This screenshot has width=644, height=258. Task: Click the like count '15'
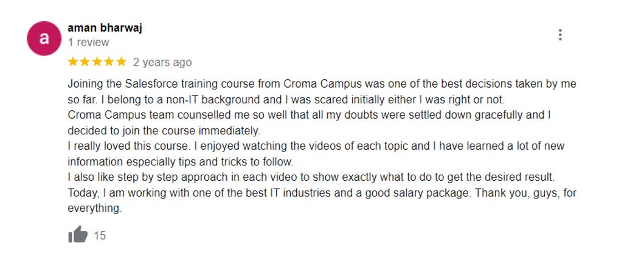[x=100, y=235]
